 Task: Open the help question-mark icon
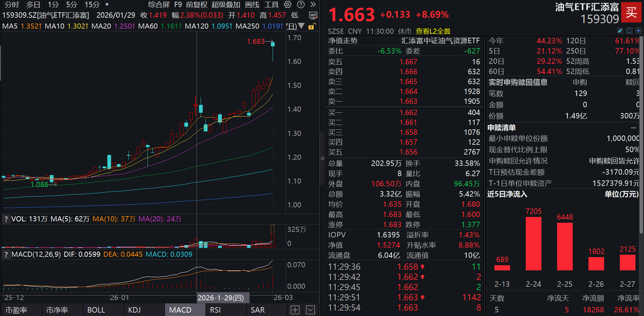(301, 4)
